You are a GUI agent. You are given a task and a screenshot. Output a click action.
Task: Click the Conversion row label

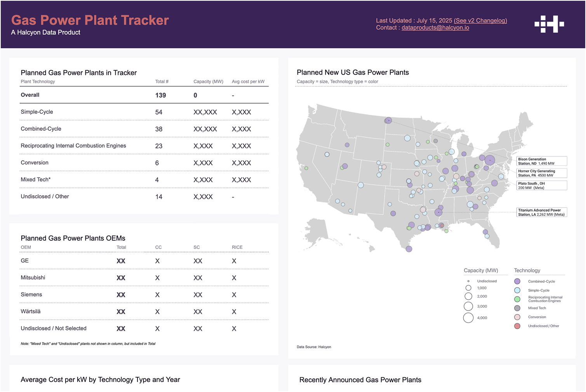(x=35, y=163)
